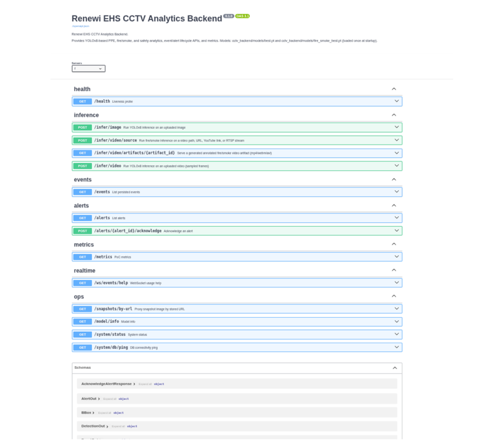Expand chevron on POST /infer/image row
The width and height of the screenshot is (504, 443).
coord(397,127)
